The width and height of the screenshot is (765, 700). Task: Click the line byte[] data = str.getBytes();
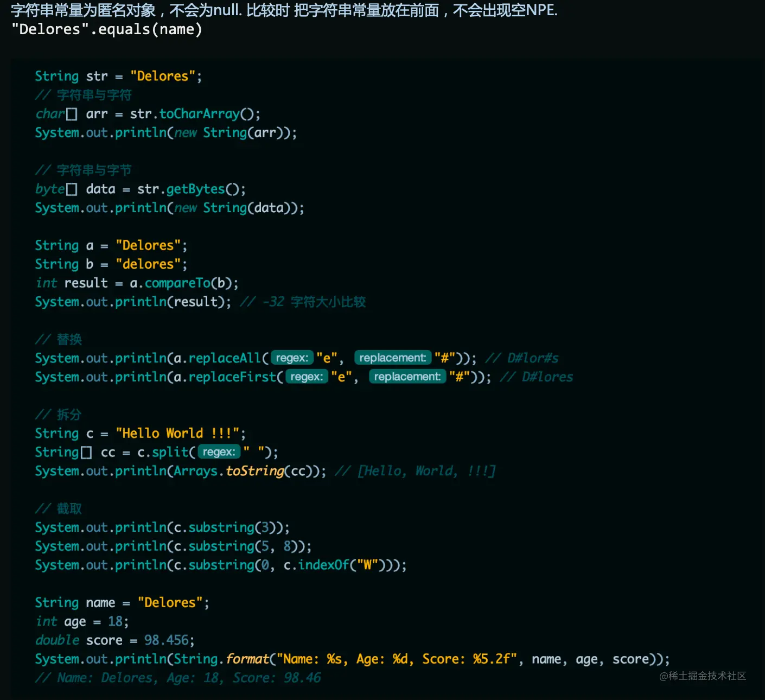click(141, 189)
